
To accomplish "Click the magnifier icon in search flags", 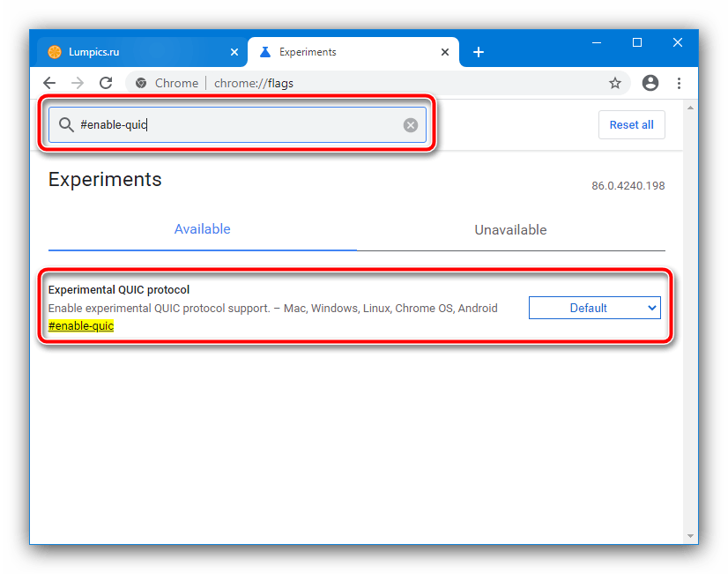I will [66, 125].
